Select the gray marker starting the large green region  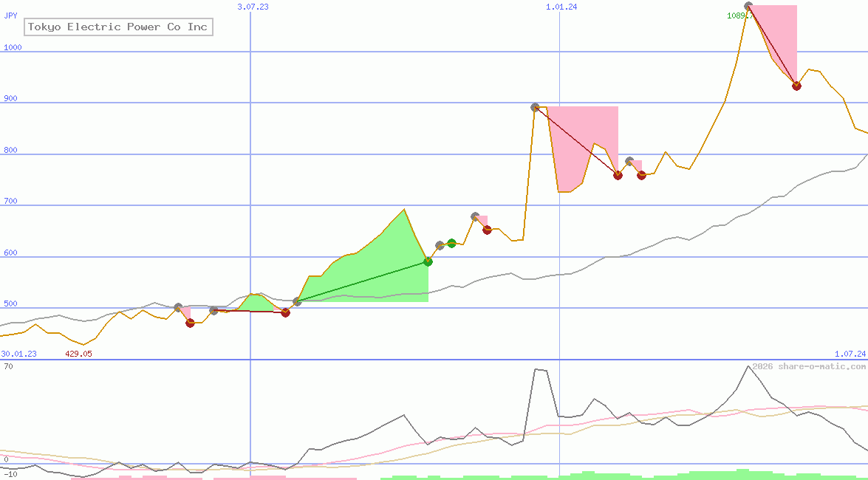[297, 301]
